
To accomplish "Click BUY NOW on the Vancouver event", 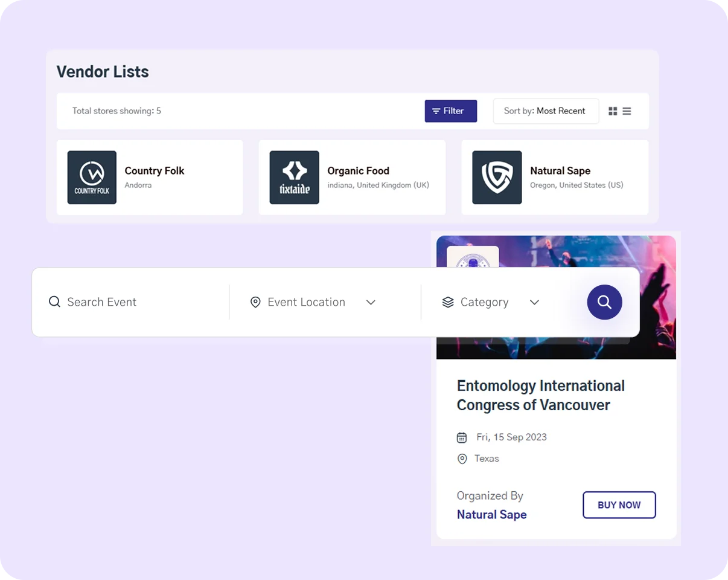I will click(619, 504).
